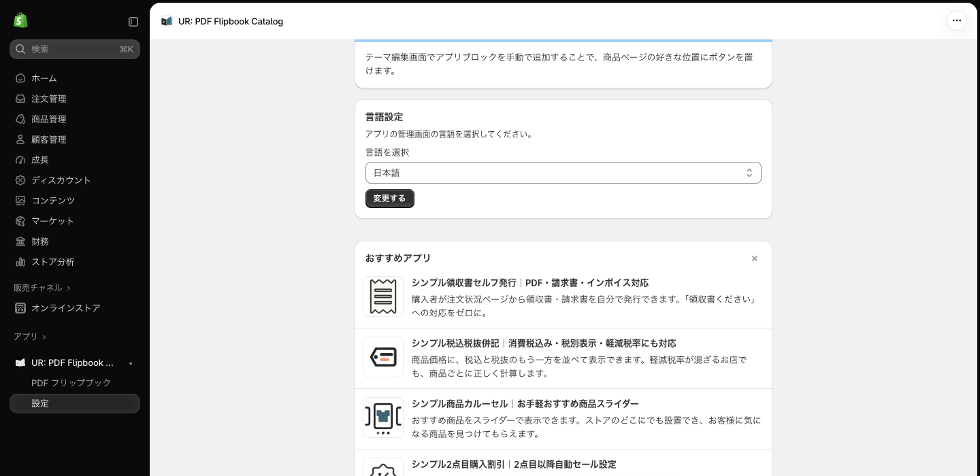Click the 言語設定 heading
The width and height of the screenshot is (980, 476).
(385, 117)
